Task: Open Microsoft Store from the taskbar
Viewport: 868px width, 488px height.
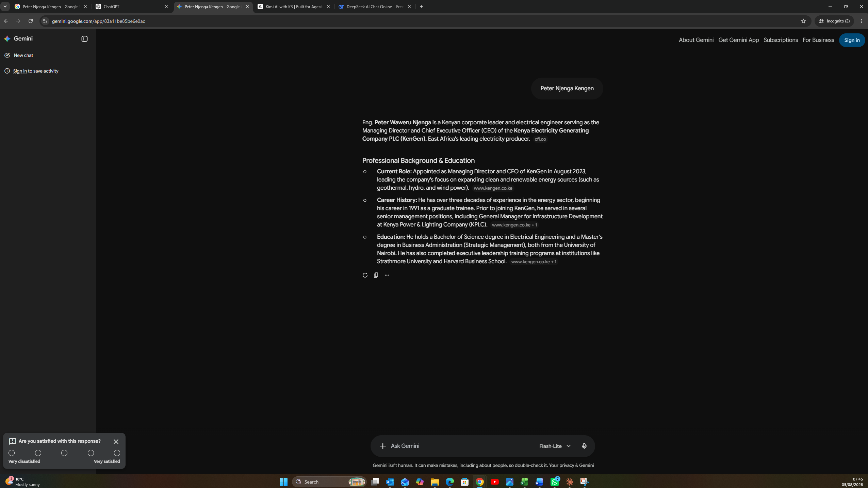Action: (x=465, y=482)
